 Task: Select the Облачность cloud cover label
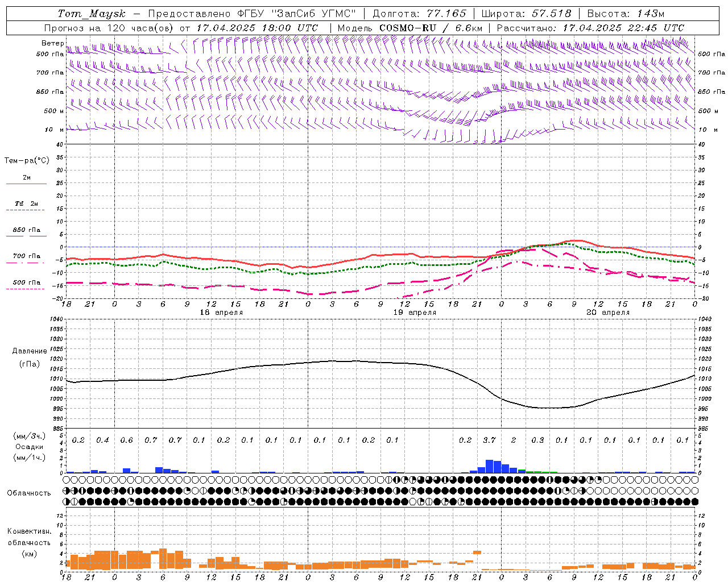tap(29, 493)
